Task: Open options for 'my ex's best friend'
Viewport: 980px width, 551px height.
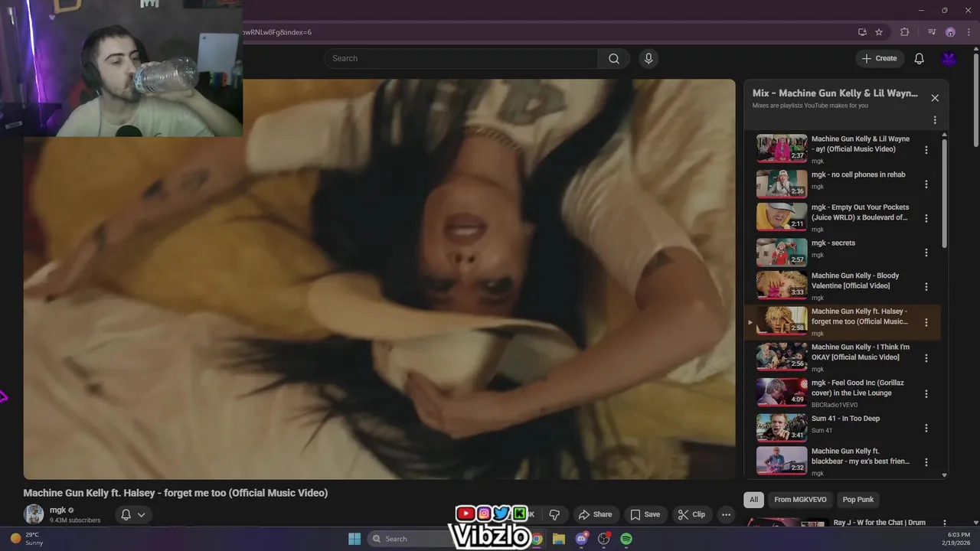Action: (x=926, y=462)
